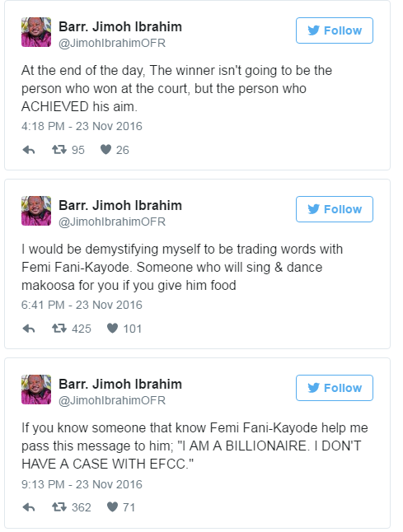
Task: Like the tweet with 101 likes
Action: click(x=112, y=329)
